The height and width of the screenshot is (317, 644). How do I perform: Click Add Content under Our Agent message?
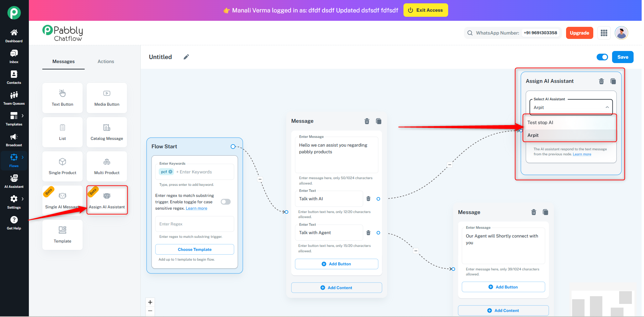point(503,311)
